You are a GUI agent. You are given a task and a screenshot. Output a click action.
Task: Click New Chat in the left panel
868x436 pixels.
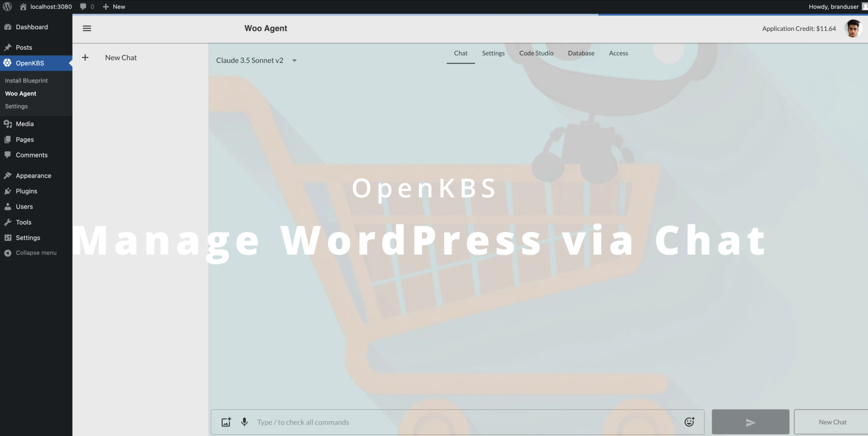tap(121, 58)
